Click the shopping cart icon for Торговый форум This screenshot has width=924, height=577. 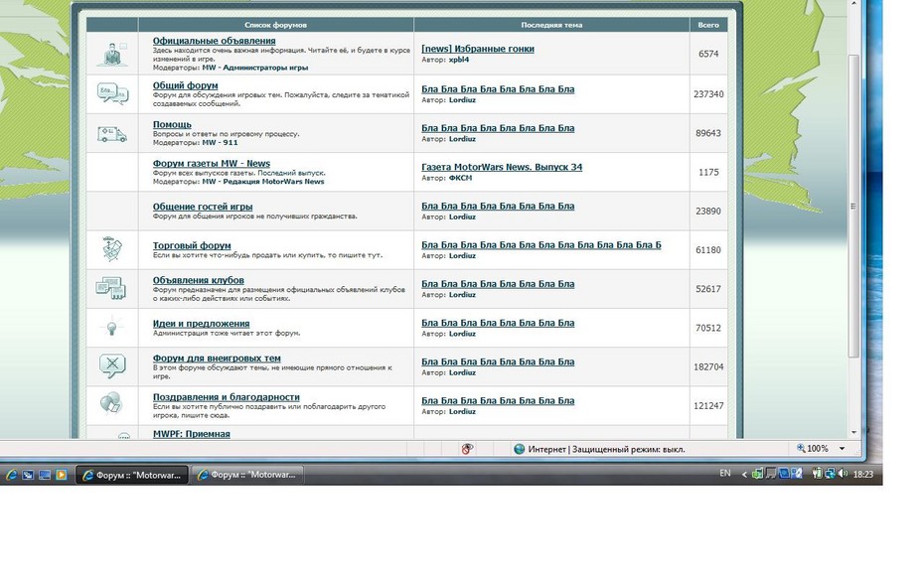pyautogui.click(x=112, y=249)
